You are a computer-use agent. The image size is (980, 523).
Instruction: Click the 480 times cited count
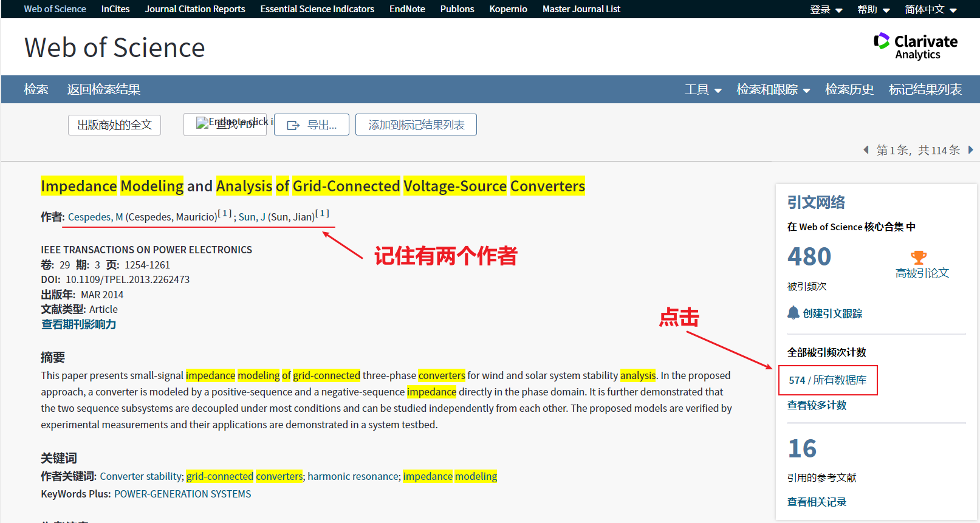pos(809,256)
